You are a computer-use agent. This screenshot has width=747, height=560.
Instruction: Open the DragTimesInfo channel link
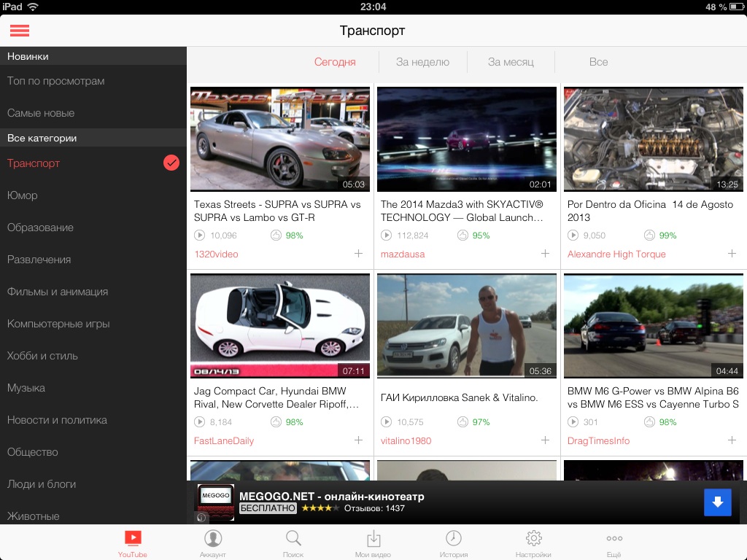point(598,440)
